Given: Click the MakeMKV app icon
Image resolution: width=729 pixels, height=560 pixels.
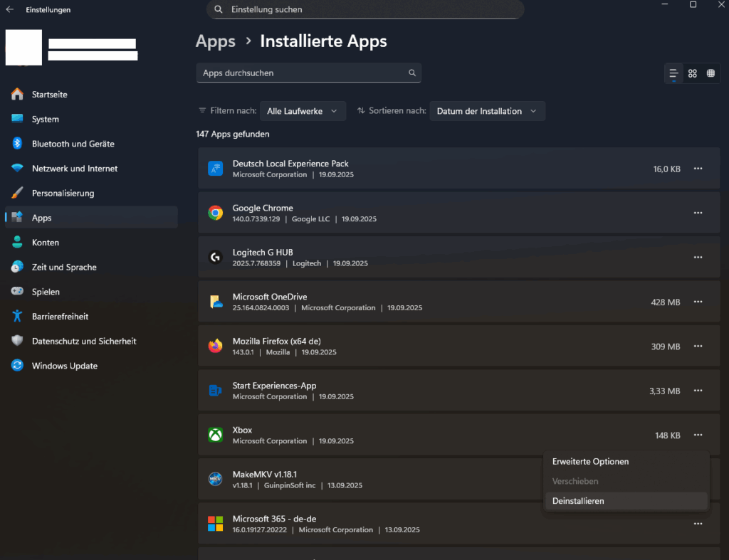Looking at the screenshot, I should tap(215, 479).
